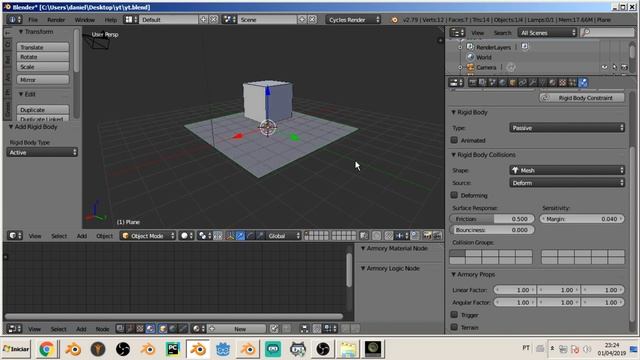
Task: Open the File menu
Action: tap(33, 20)
